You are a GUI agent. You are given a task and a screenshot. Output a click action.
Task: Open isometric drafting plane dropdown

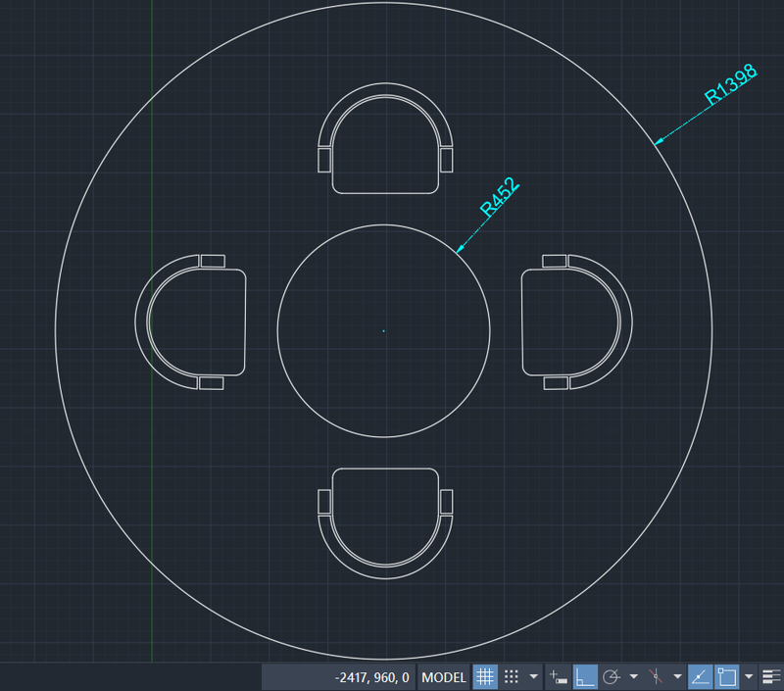[x=677, y=677]
